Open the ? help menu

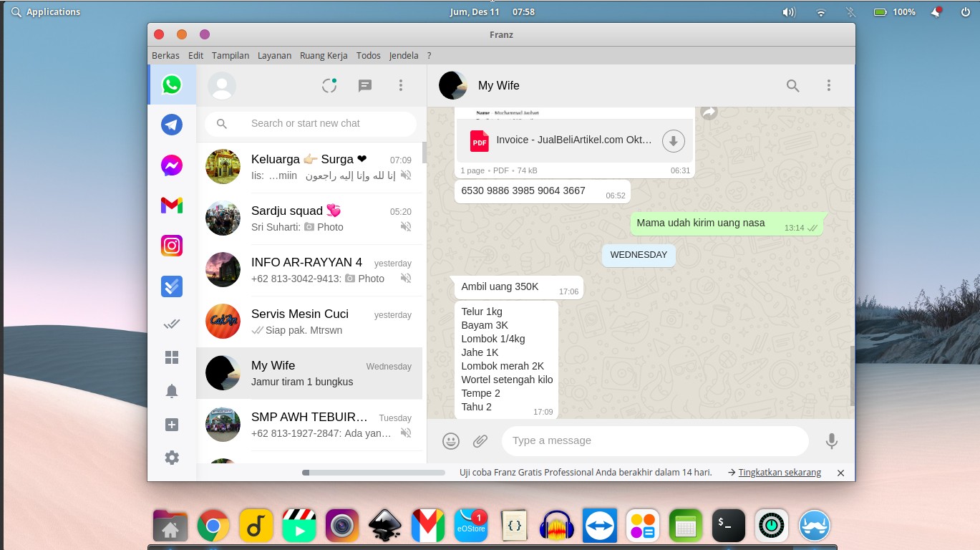coord(429,55)
